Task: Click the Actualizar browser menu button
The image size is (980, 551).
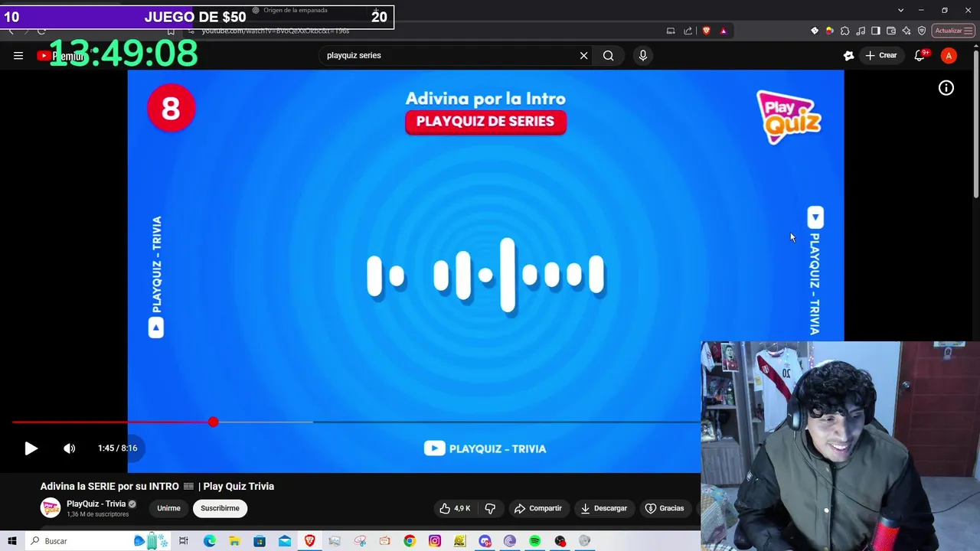Action: click(x=953, y=31)
